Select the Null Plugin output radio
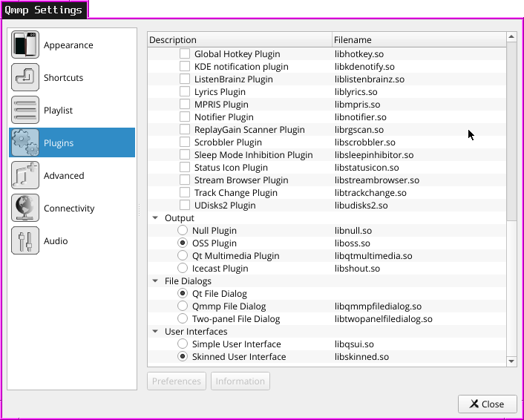This screenshot has height=420, width=524. tap(183, 231)
